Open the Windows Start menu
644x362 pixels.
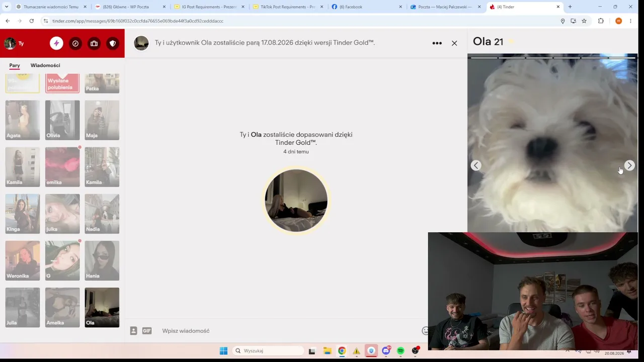click(x=223, y=351)
